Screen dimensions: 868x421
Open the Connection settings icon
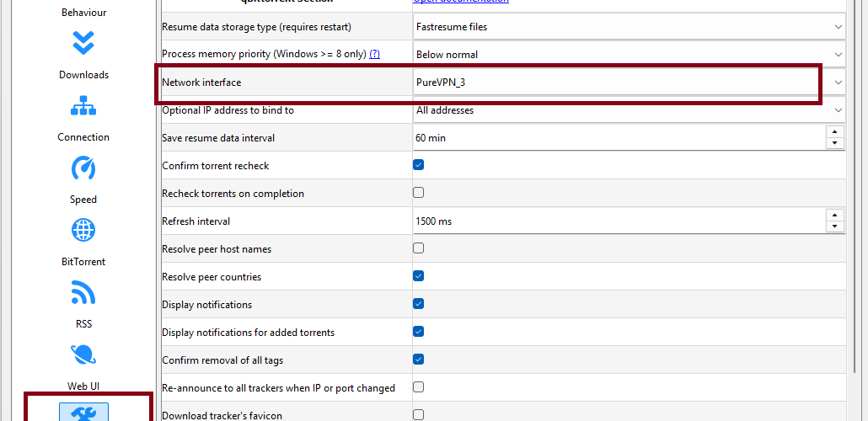[83, 105]
